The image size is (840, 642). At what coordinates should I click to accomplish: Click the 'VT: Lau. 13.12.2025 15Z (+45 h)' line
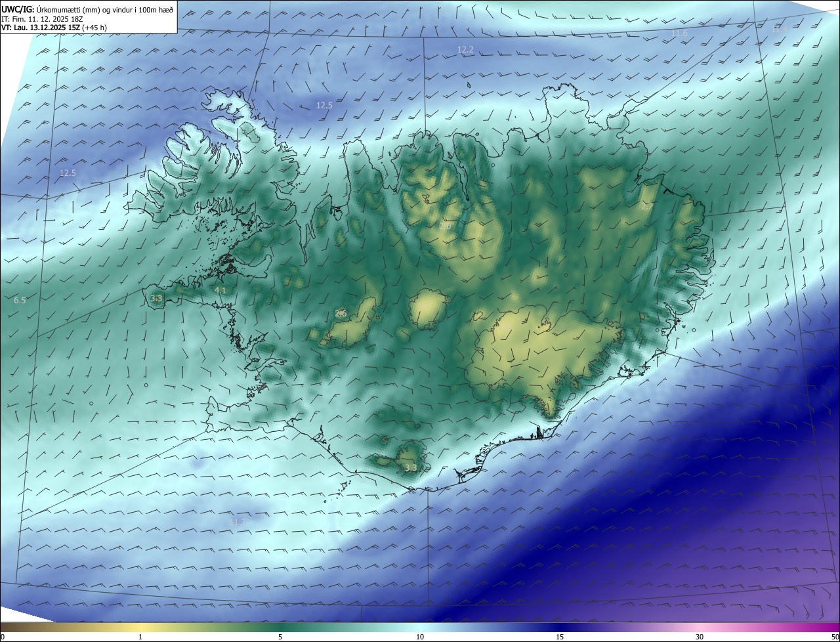(55, 28)
